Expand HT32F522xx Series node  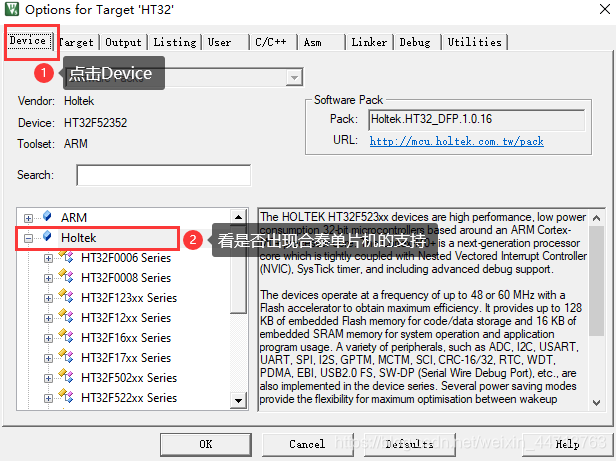point(48,398)
